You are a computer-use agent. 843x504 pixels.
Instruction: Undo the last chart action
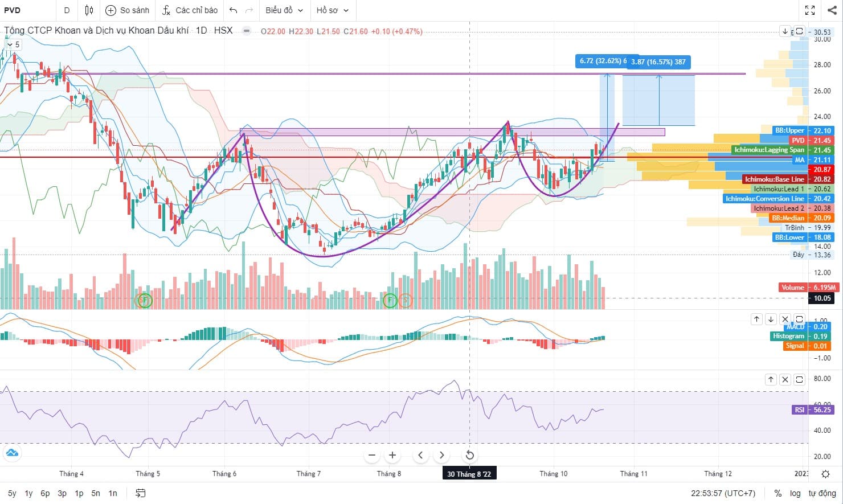[x=233, y=10]
